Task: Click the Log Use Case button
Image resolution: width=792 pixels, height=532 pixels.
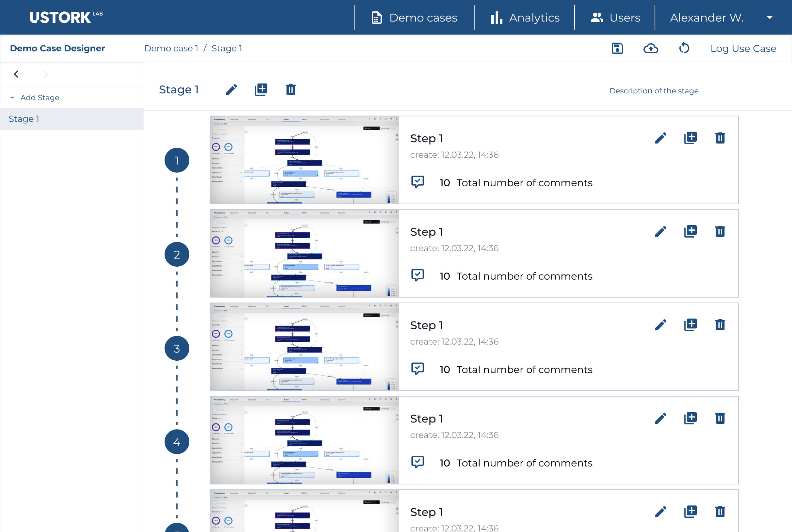Action: tap(743, 49)
